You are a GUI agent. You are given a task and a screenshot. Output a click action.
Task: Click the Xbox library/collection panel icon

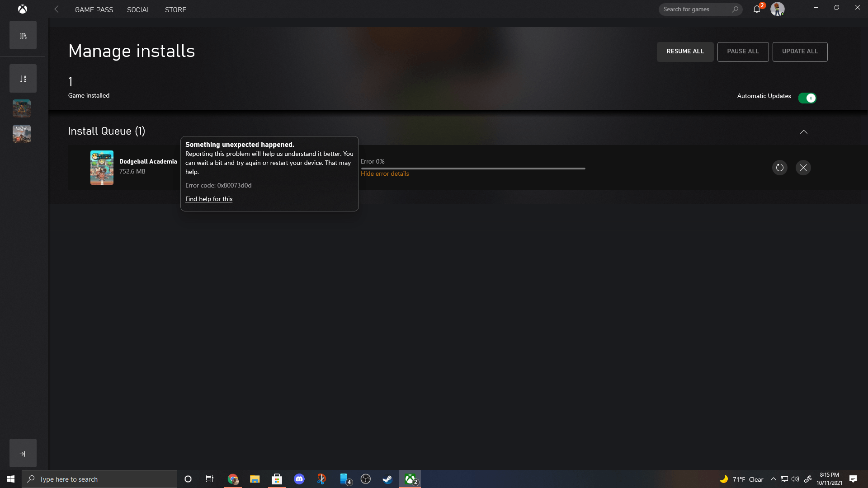pos(23,36)
